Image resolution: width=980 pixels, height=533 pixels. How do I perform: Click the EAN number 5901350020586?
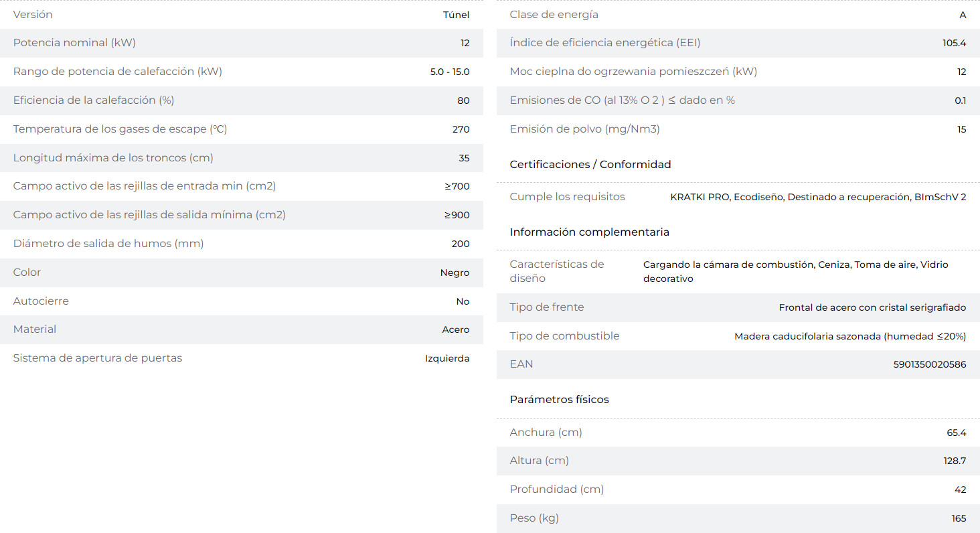coord(929,364)
